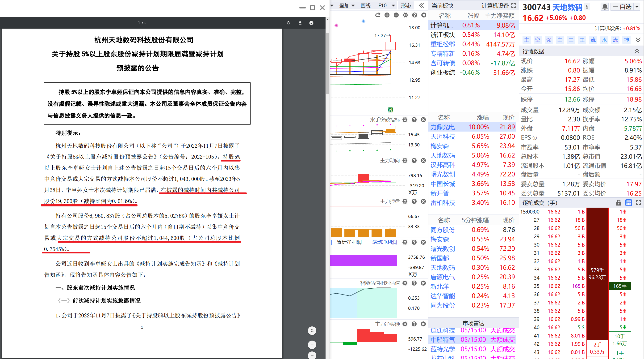This screenshot has width=644, height=359.
Task: Download the PDF announcement
Action: tap(300, 23)
